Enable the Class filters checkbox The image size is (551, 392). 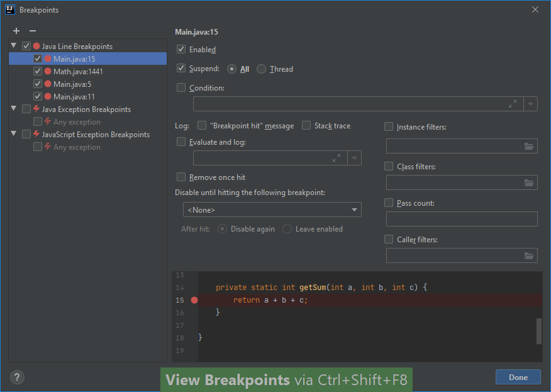point(389,166)
